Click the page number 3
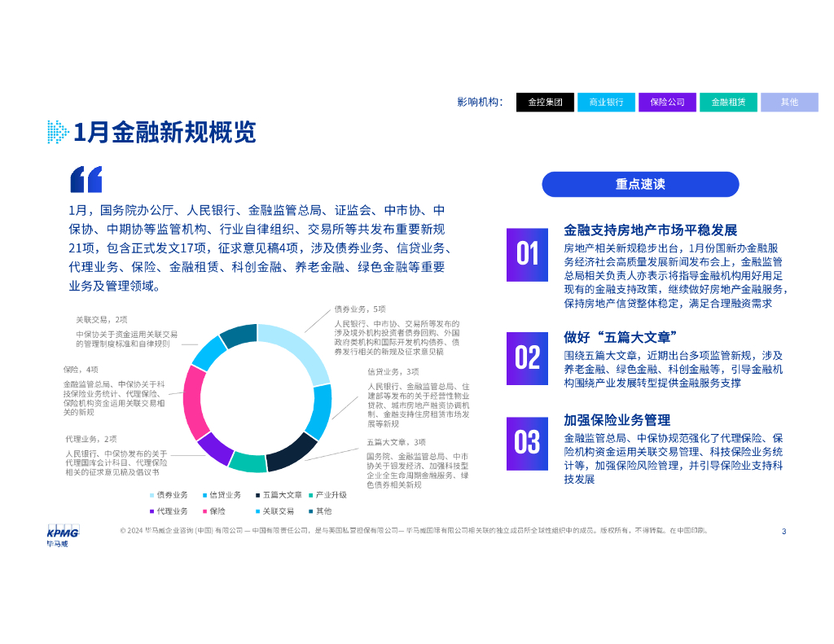Screen dimensions: 834x644 784,532
